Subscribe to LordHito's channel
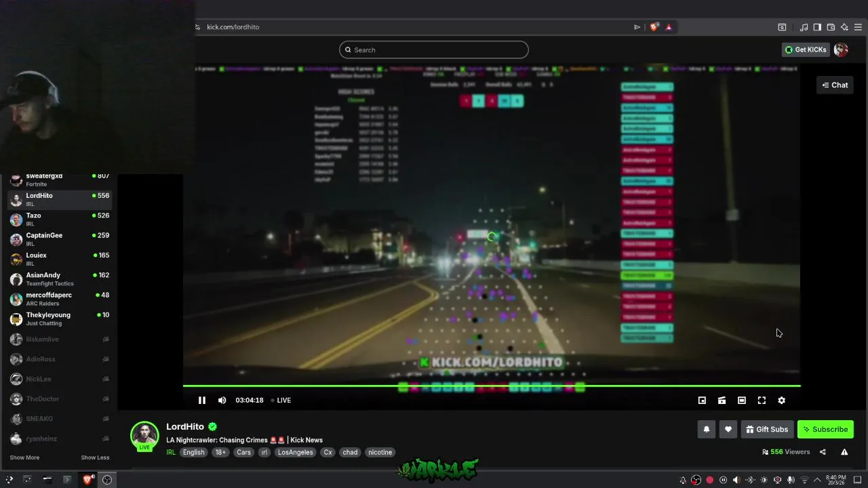 click(x=825, y=429)
